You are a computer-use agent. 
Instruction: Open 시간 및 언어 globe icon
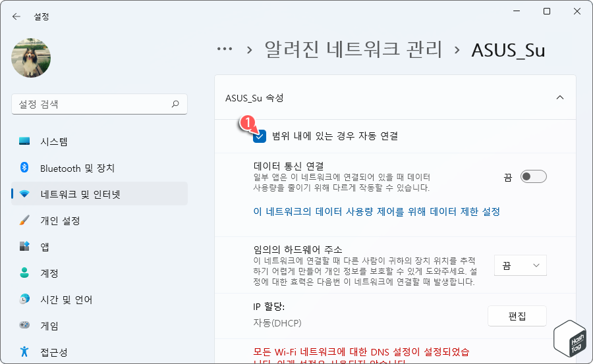pyautogui.click(x=24, y=299)
